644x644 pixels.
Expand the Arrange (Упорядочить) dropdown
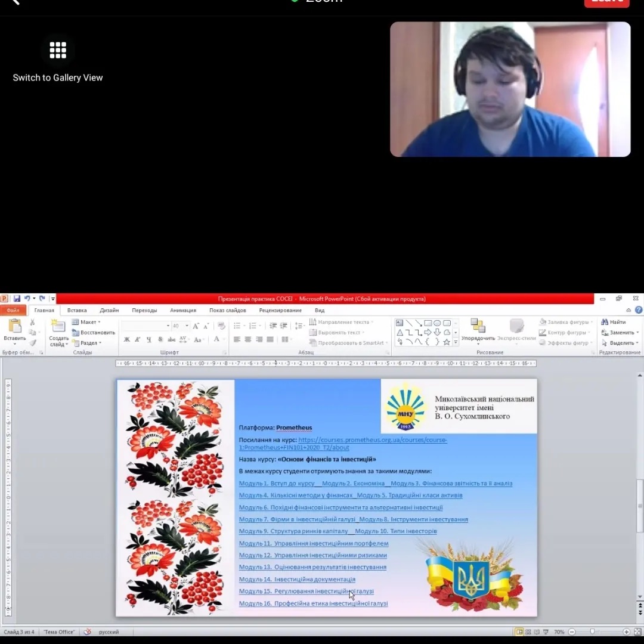[478, 338]
